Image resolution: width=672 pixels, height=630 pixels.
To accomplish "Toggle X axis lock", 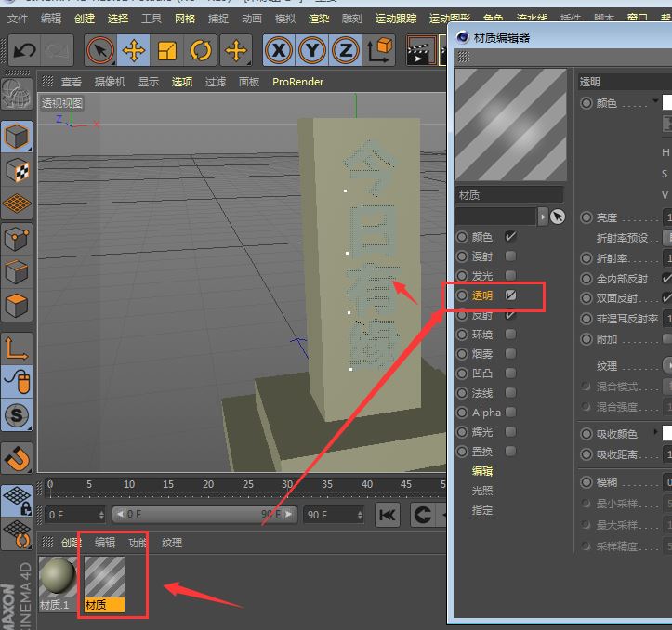I will [x=279, y=51].
